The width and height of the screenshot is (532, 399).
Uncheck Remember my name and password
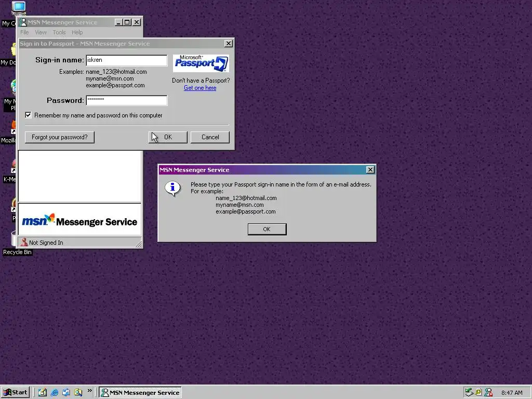(28, 115)
